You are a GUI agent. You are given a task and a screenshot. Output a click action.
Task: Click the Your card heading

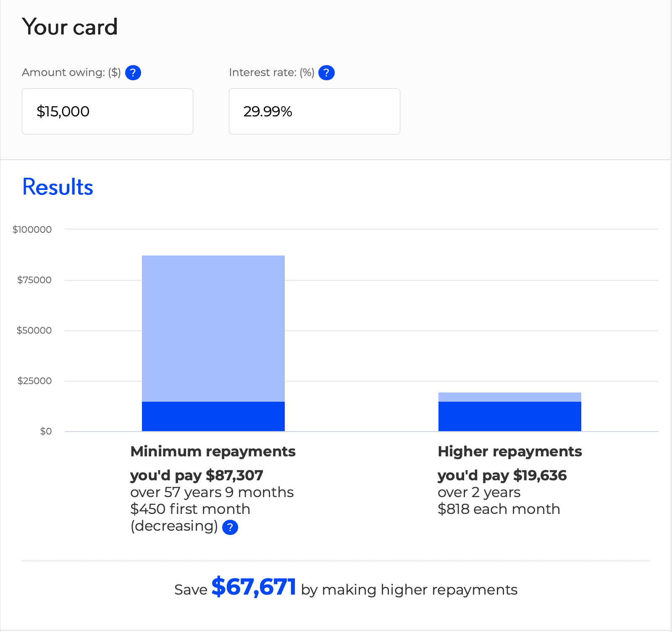(70, 27)
